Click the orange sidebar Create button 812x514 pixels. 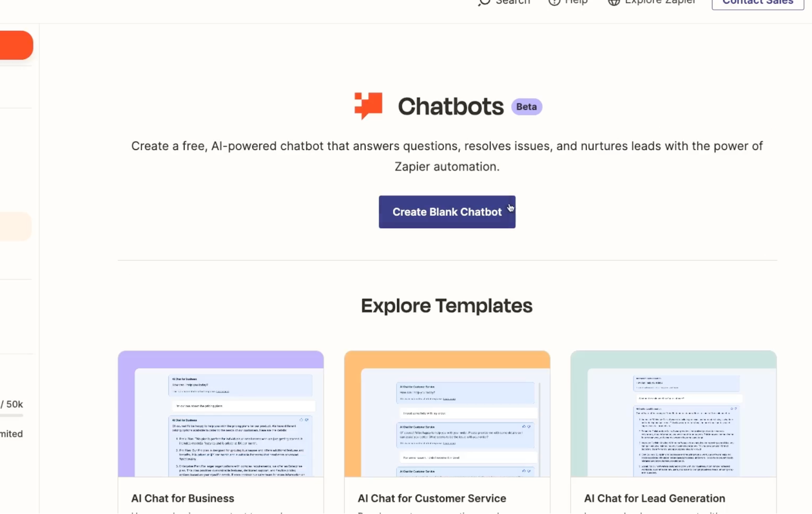[x=15, y=45]
